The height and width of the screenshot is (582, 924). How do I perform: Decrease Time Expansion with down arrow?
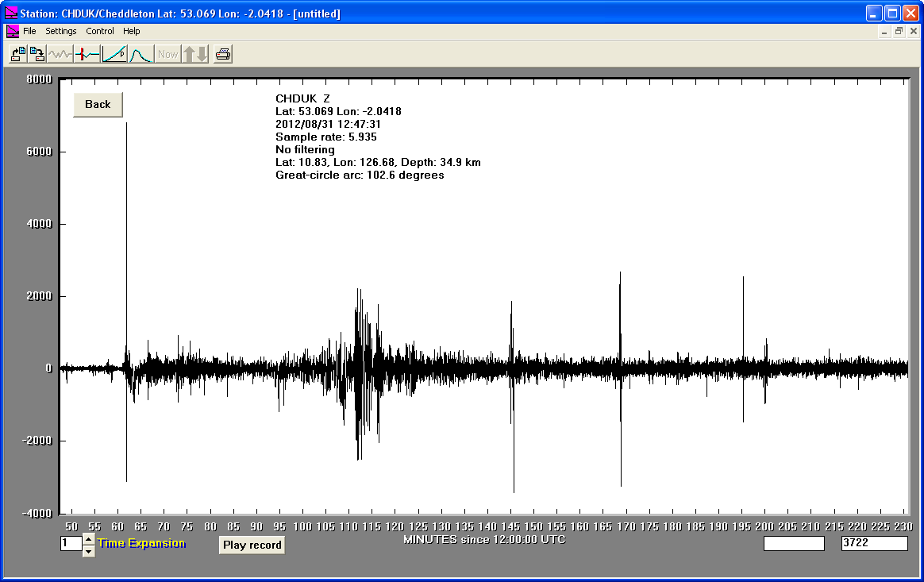88,551
